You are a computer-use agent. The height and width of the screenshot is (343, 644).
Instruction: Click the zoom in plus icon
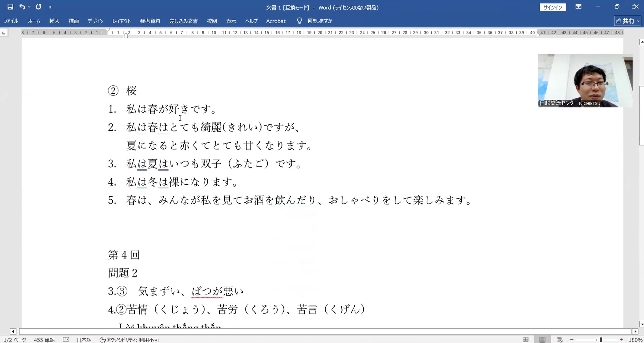[621, 340]
